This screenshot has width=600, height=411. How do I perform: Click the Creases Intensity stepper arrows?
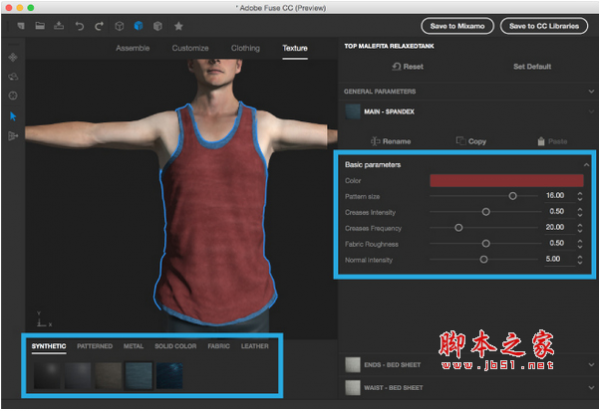click(580, 212)
